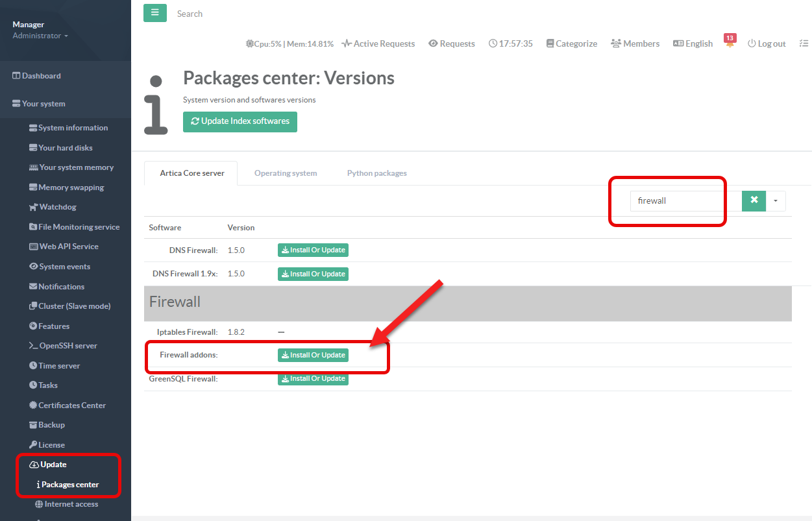The image size is (812, 521).
Task: Open Members in top toolbar
Action: [x=635, y=43]
